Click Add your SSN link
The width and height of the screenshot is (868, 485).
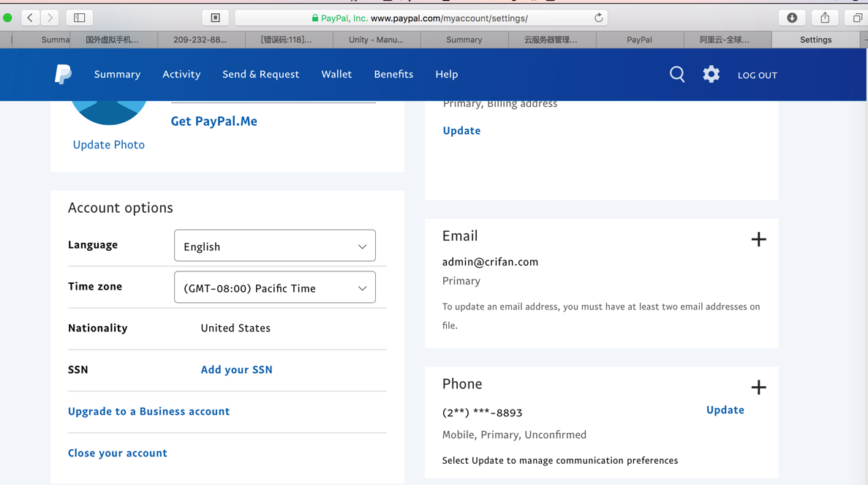(x=236, y=369)
